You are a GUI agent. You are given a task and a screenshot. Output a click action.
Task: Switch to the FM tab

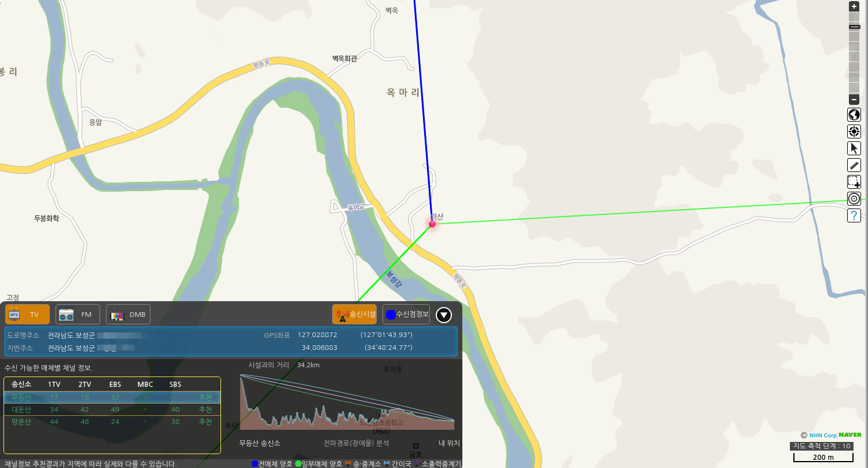[x=78, y=315]
